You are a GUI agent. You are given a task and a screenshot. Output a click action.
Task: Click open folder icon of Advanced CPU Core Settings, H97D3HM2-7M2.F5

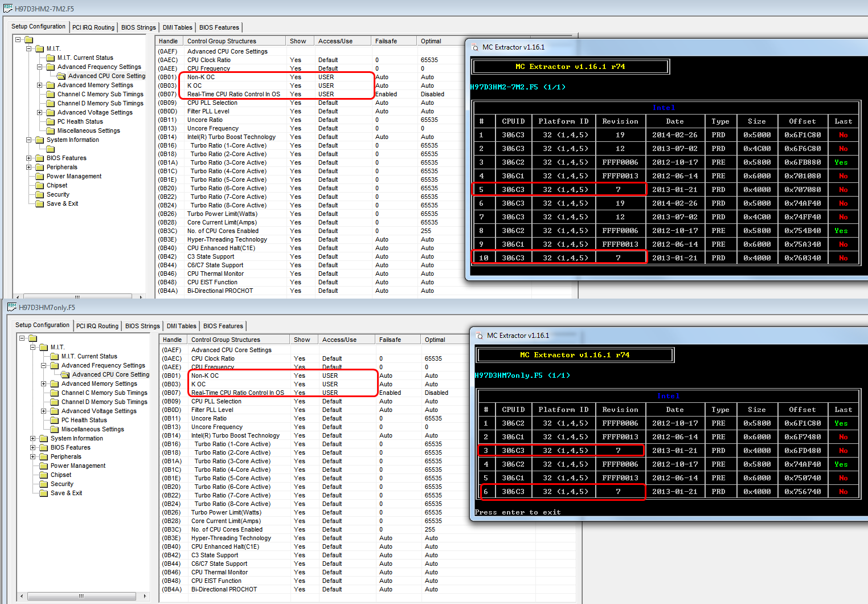tap(62, 76)
